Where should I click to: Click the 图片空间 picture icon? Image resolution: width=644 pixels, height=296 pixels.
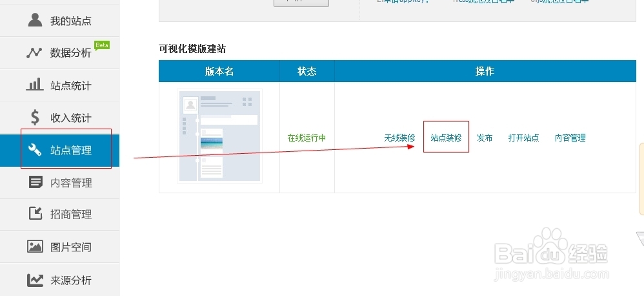click(x=35, y=246)
